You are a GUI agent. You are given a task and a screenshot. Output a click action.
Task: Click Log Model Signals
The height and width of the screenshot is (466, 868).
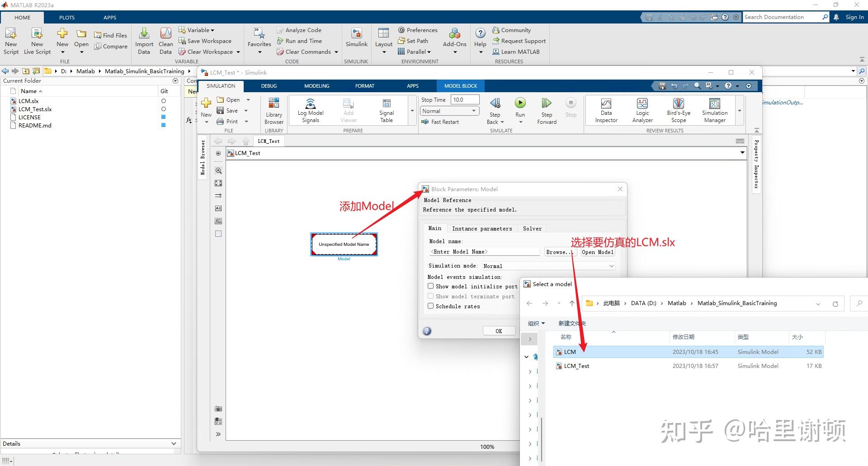(310, 110)
